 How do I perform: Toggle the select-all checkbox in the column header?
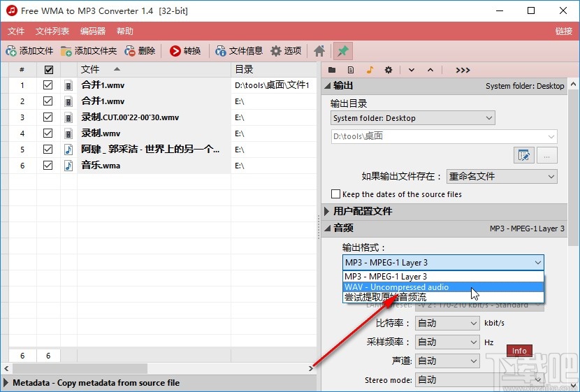(x=48, y=69)
